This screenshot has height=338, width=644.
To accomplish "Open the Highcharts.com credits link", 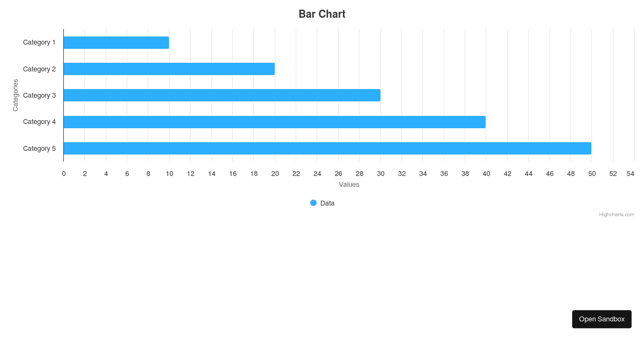I will tap(617, 214).
